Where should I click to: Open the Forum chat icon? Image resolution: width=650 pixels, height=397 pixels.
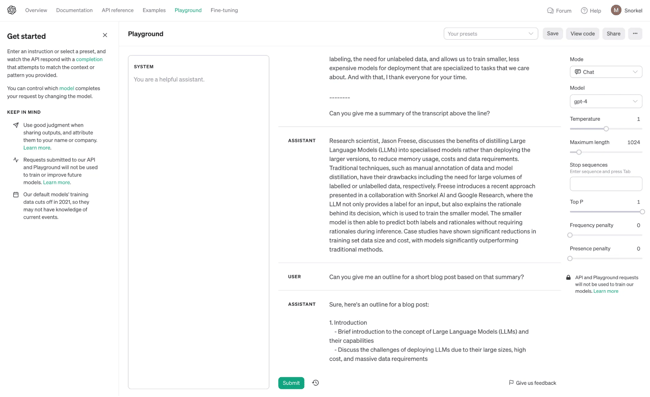click(550, 10)
